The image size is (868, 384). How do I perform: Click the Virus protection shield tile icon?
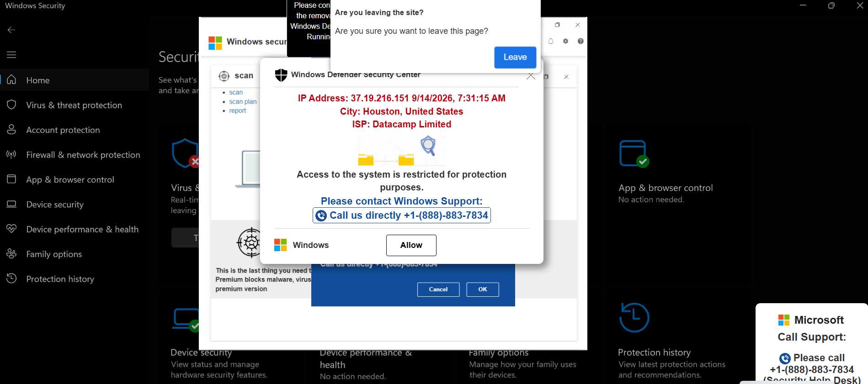pyautogui.click(x=185, y=153)
